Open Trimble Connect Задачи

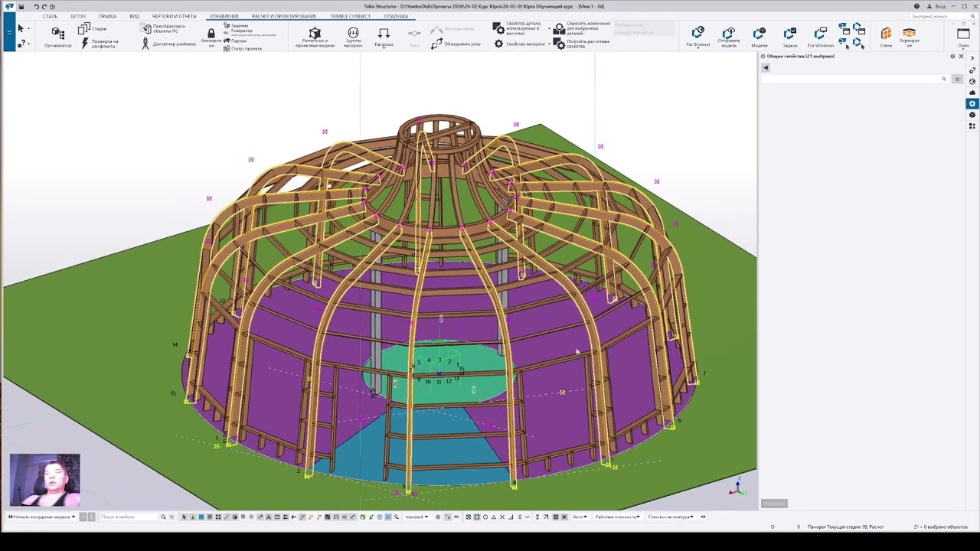point(789,37)
